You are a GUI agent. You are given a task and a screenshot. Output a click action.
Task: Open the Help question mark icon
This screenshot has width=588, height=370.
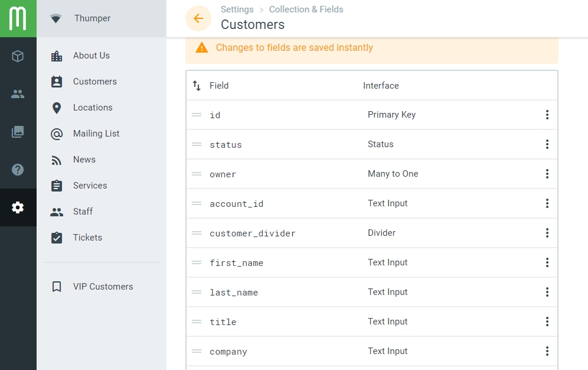click(18, 170)
